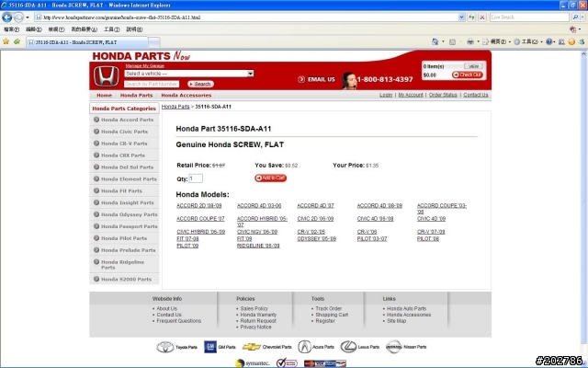The height and width of the screenshot is (368, 588).
Task: Open the Page menu dropdown in command bar
Action: tap(497, 41)
